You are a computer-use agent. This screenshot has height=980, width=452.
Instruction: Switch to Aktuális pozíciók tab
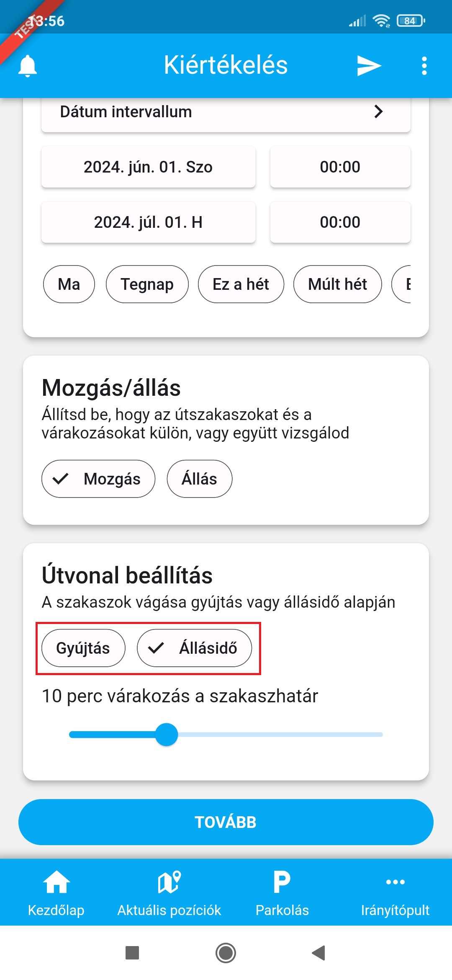coord(169,892)
